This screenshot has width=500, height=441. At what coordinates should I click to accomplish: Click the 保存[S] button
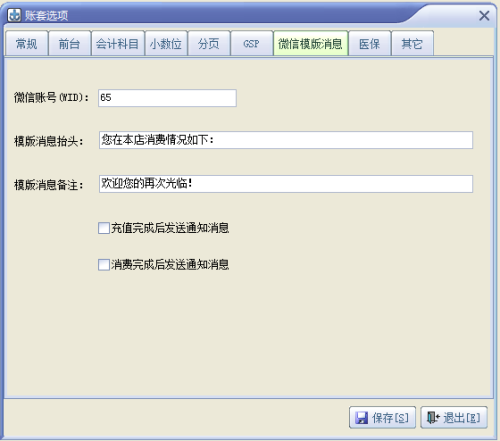click(382, 417)
